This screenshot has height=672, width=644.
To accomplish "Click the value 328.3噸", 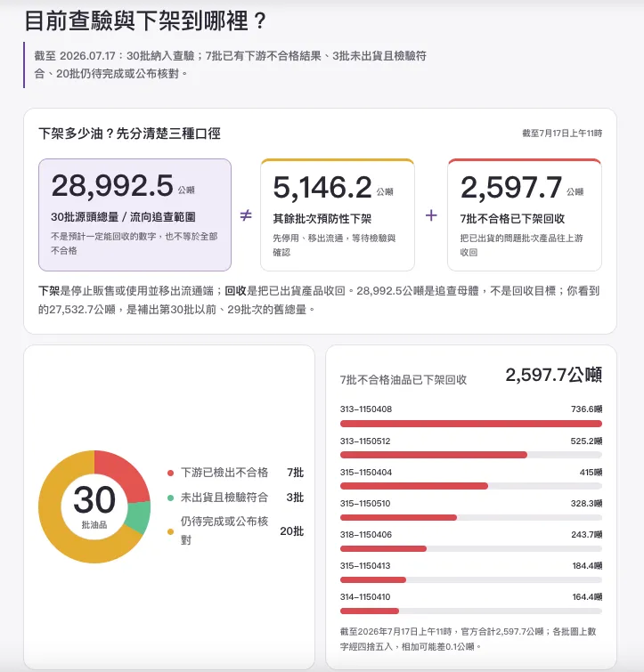I will point(586,503).
